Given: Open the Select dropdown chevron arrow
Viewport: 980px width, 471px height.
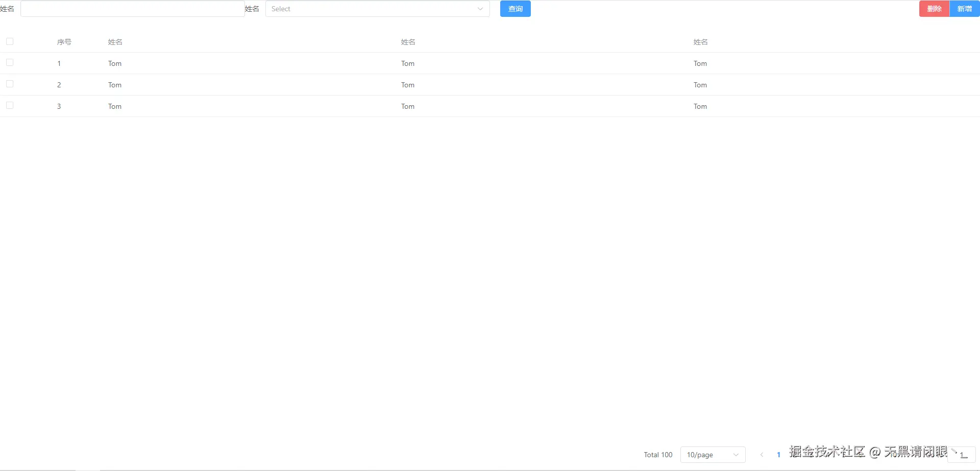Looking at the screenshot, I should point(479,9).
